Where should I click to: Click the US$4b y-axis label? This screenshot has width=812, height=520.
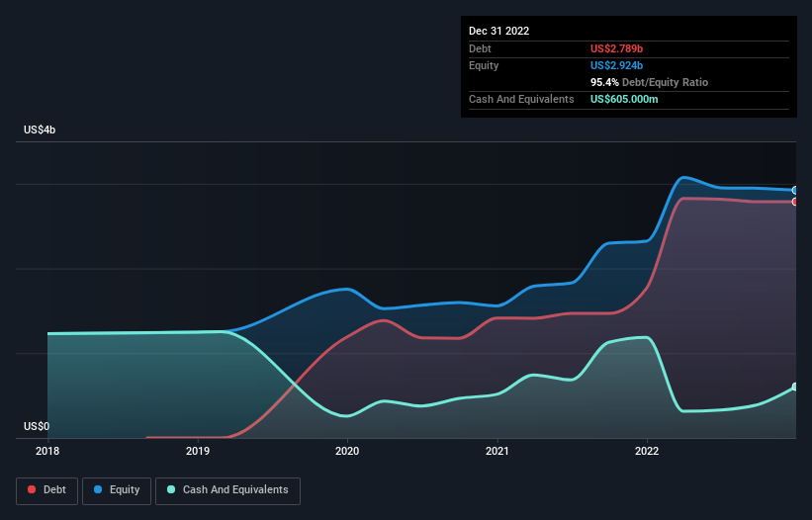(40, 130)
